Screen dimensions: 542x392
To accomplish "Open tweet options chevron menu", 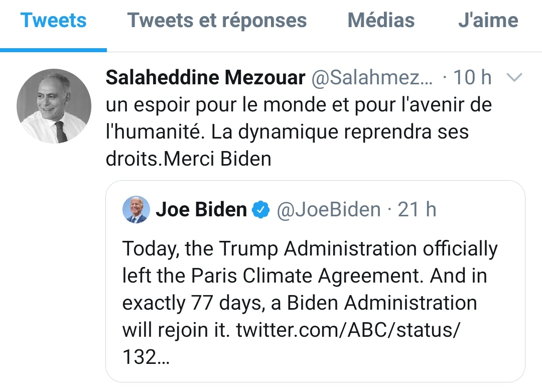I will [515, 78].
